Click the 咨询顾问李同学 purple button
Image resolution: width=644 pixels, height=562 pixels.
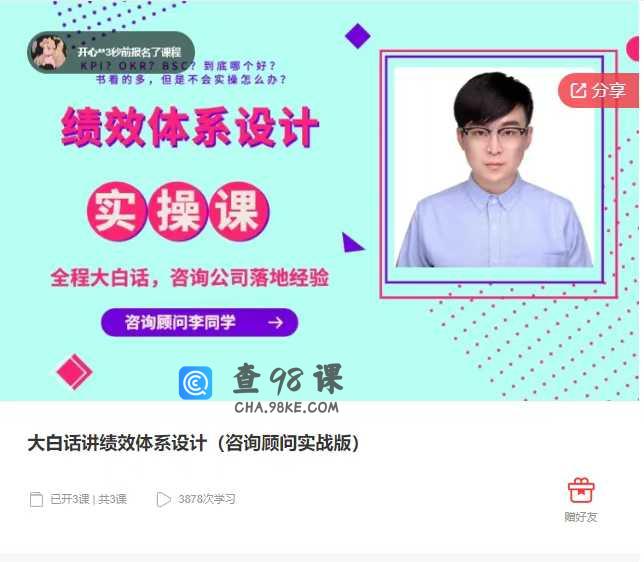point(199,322)
